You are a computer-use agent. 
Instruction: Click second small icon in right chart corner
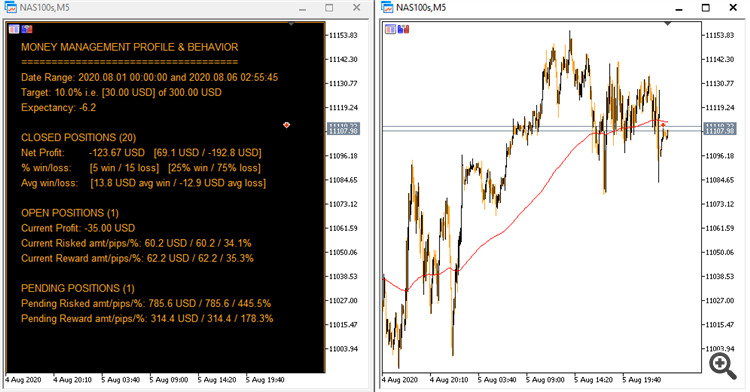(403, 29)
